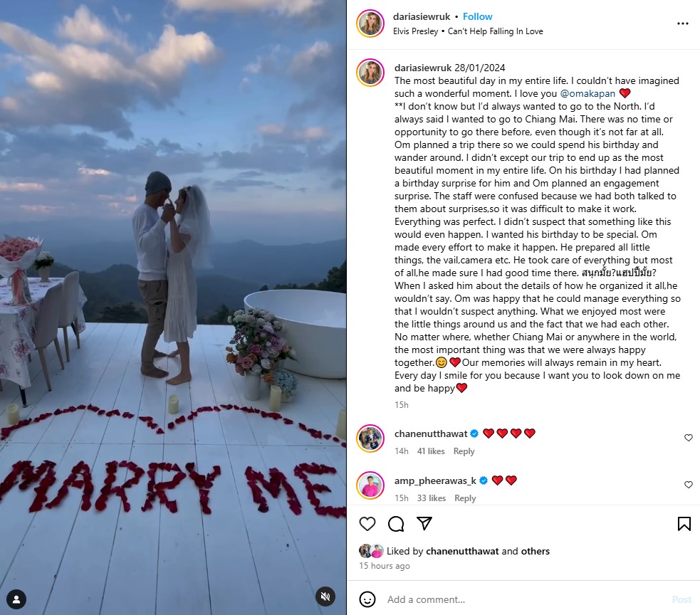Unmute the video sound toggle
Image resolution: width=700 pixels, height=615 pixels.
tap(325, 596)
